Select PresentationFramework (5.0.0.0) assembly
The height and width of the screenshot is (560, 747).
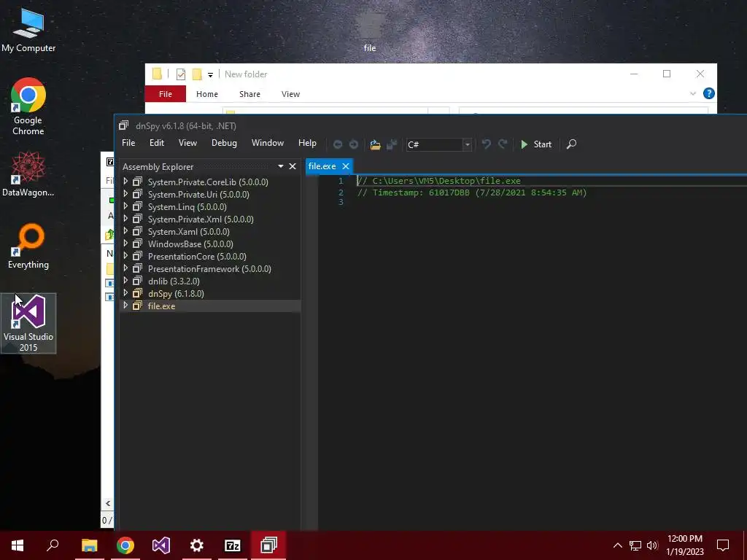[209, 268]
